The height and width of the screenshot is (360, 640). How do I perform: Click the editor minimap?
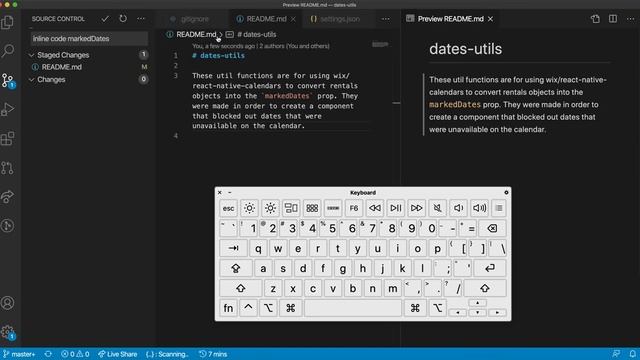(x=380, y=44)
